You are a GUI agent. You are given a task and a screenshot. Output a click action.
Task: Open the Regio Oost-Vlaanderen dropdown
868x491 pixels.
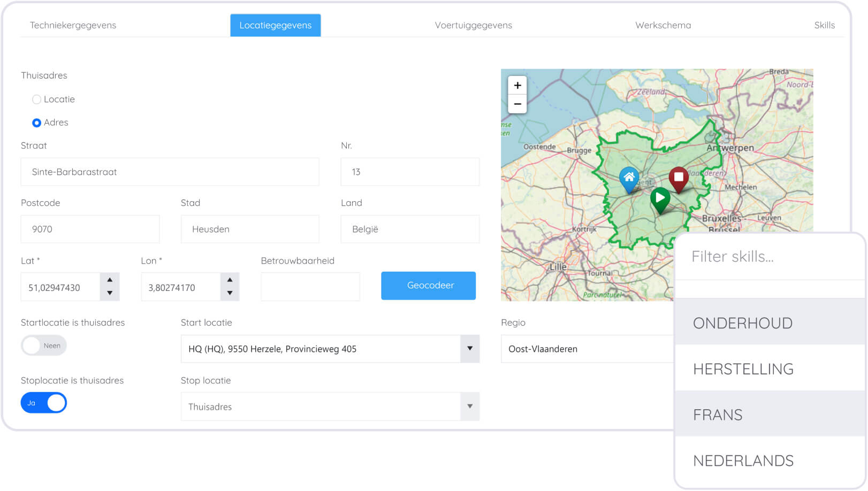point(587,349)
